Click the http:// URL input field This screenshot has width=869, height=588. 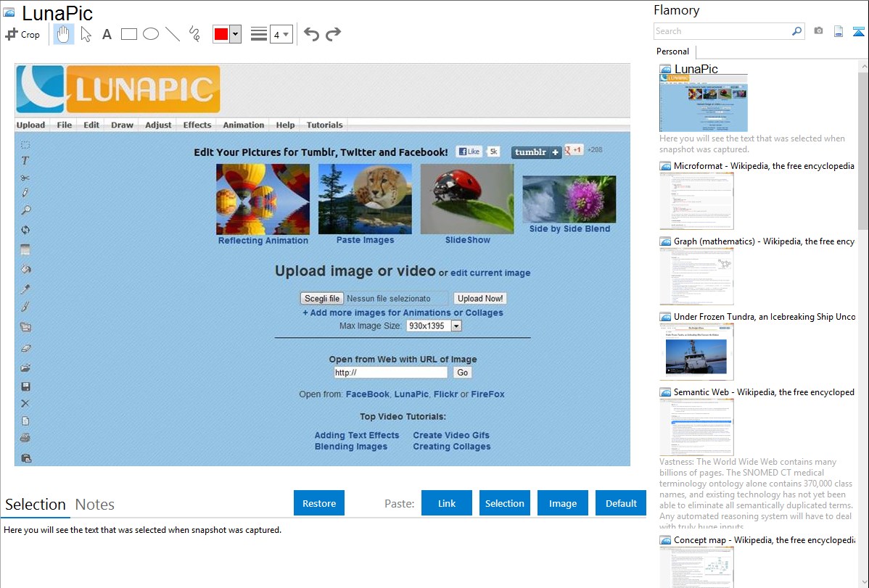point(390,373)
